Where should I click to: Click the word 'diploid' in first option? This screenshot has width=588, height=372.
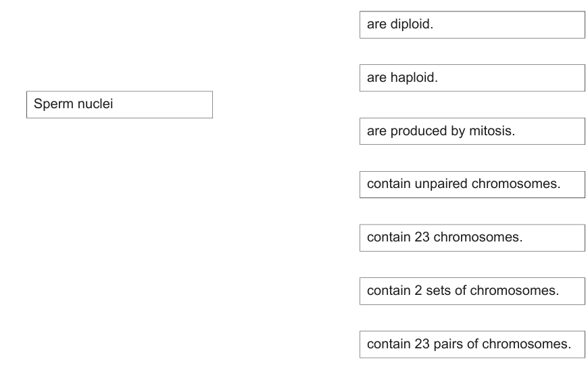point(410,24)
